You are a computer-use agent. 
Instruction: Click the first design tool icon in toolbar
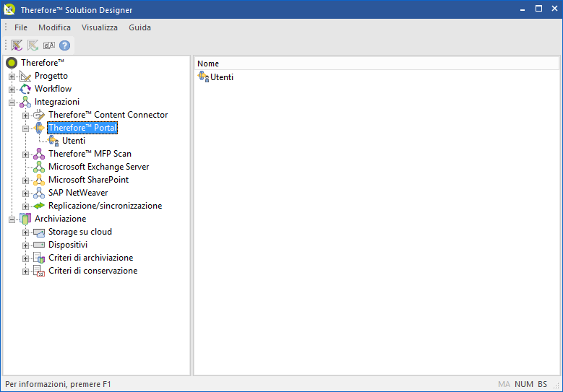tap(17, 45)
